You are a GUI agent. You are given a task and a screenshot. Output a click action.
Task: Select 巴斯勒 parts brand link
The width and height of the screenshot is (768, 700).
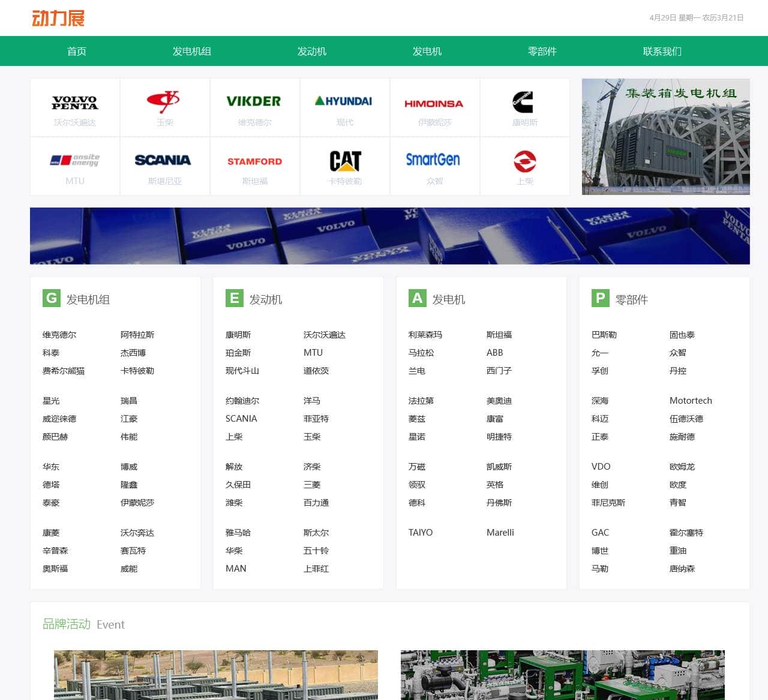[x=604, y=335]
